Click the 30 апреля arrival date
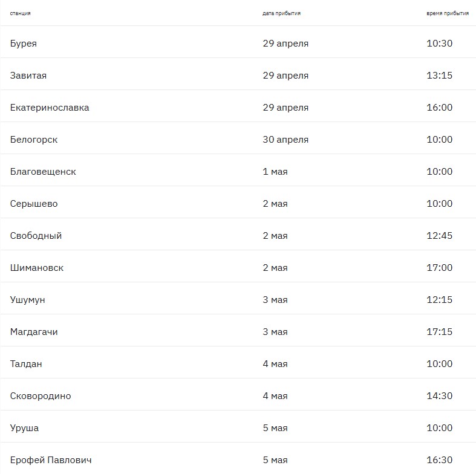Viewport: 476px width, 474px height. click(x=285, y=140)
